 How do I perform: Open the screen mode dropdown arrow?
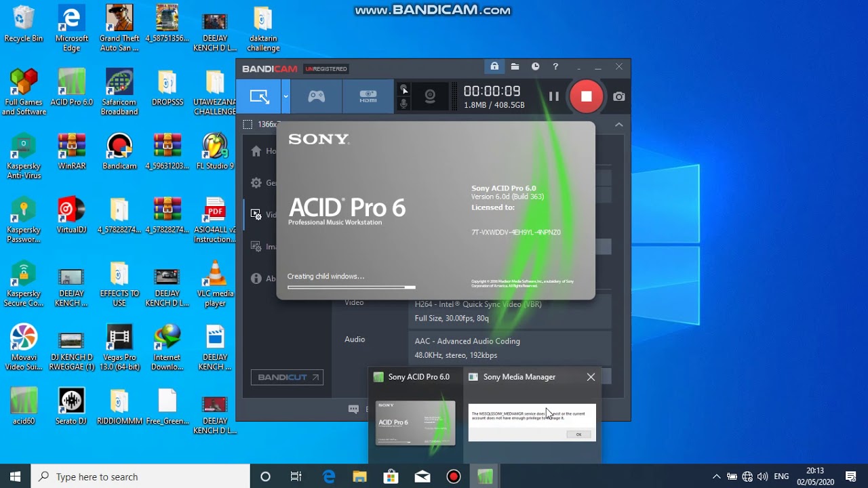pyautogui.click(x=285, y=96)
